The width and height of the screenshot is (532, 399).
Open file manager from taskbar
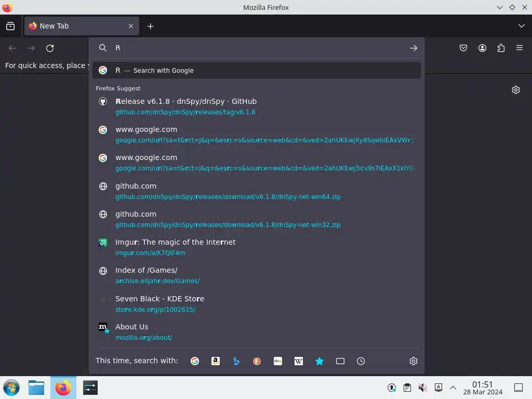(36, 388)
